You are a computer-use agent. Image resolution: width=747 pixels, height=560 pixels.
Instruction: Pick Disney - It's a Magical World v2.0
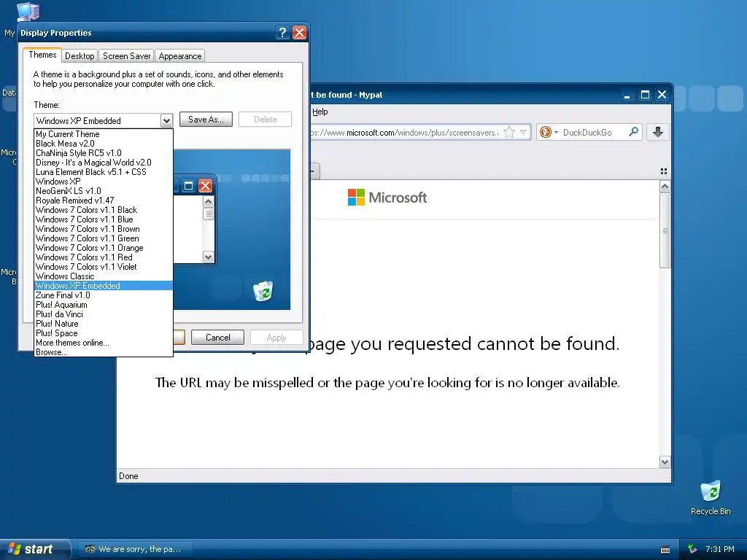click(104, 163)
